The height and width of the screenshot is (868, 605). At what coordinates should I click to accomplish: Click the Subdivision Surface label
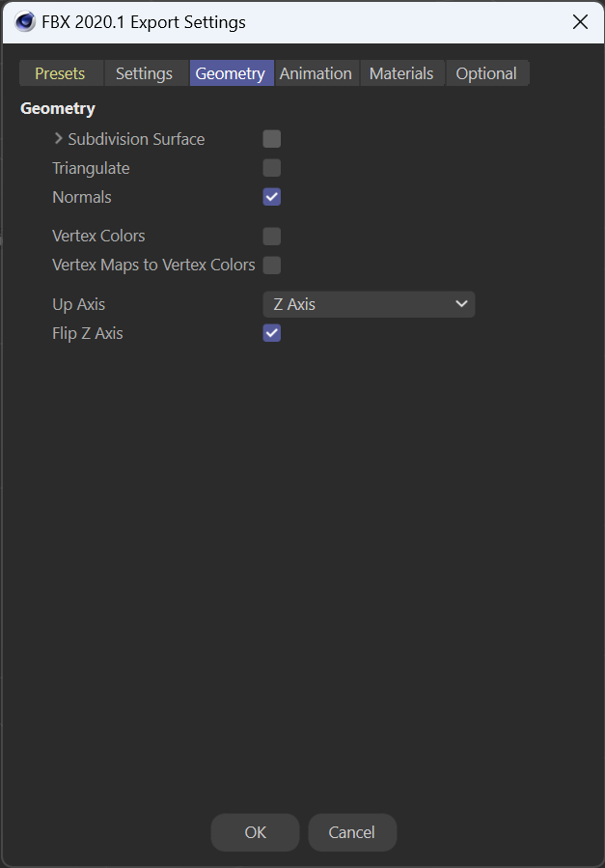click(x=136, y=139)
